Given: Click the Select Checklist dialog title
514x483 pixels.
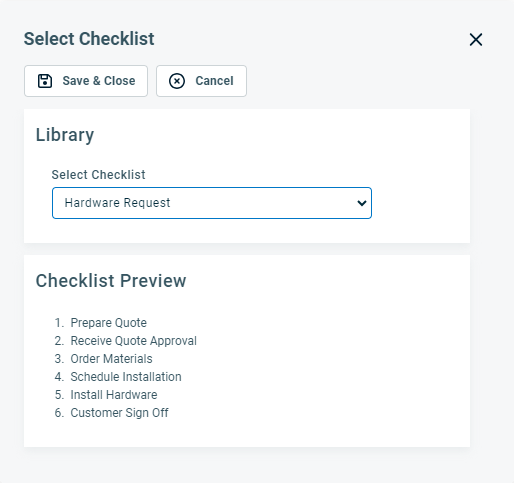Looking at the screenshot, I should pos(89,39).
